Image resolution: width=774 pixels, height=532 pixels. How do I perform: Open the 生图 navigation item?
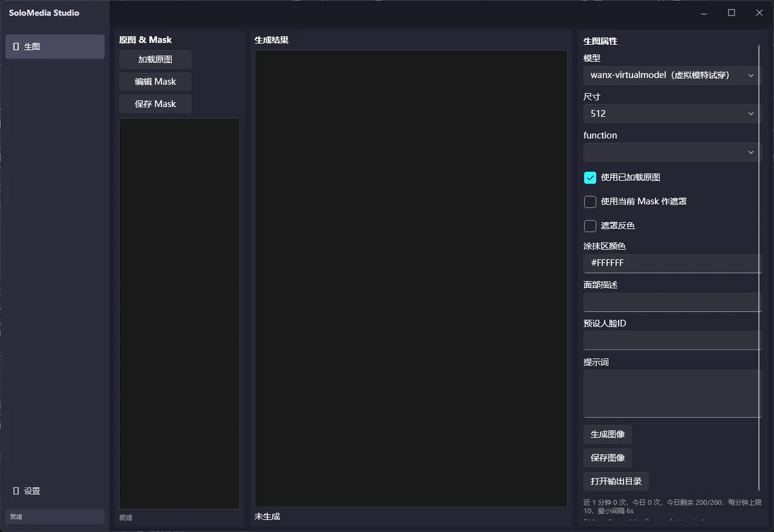coord(55,47)
